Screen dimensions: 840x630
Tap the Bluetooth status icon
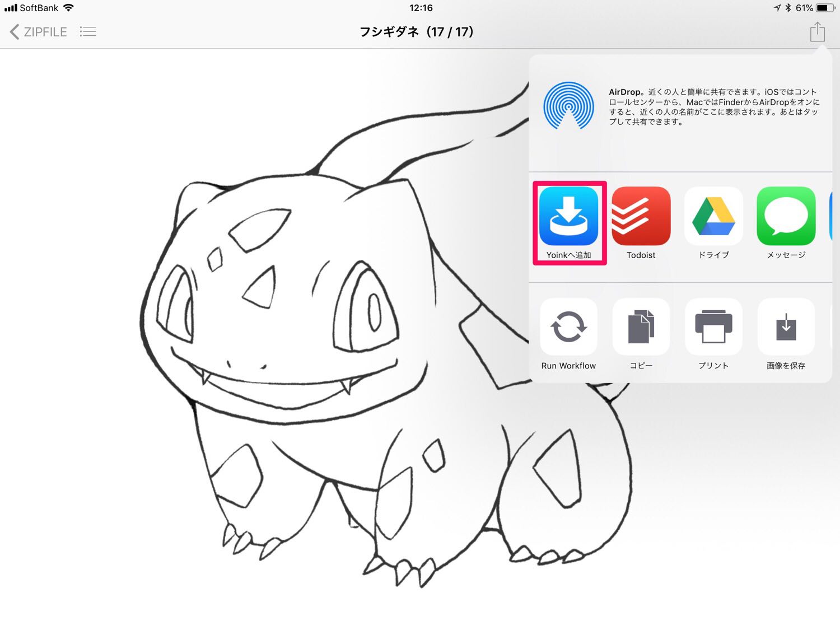[x=788, y=8]
